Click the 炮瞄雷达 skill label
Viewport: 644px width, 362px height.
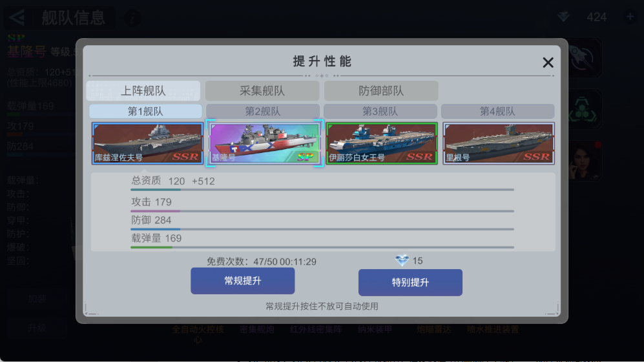[x=433, y=329]
